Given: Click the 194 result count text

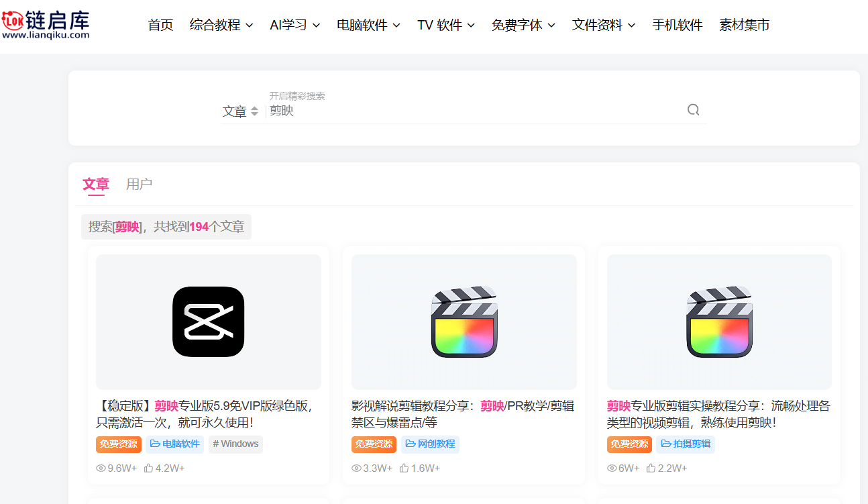Looking at the screenshot, I should 199,227.
